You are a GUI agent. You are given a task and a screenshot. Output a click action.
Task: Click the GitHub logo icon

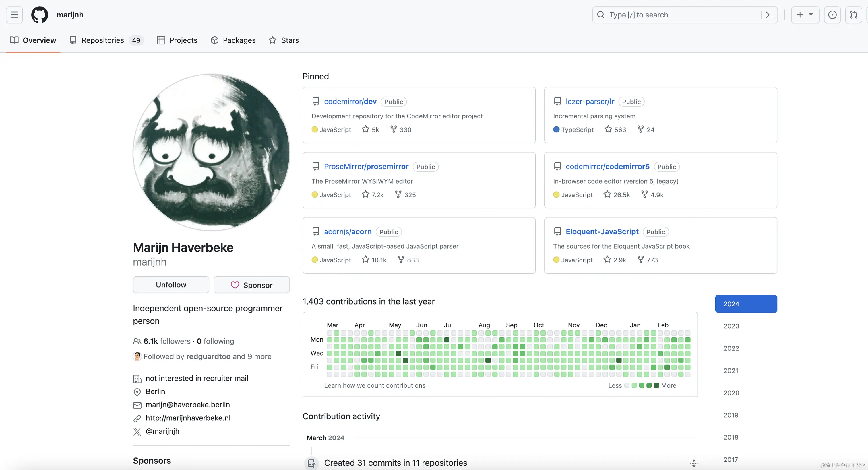pos(39,15)
